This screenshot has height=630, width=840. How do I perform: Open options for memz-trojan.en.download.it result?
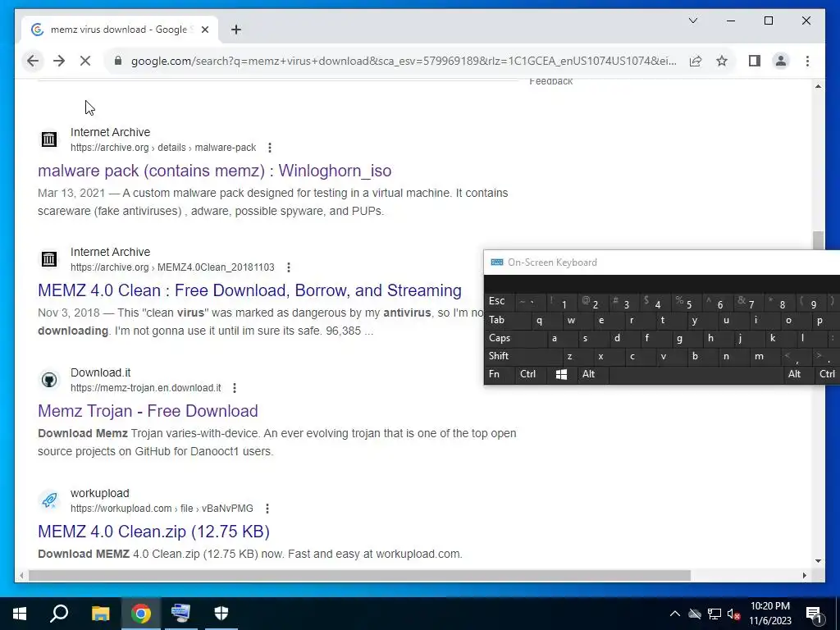[234, 388]
